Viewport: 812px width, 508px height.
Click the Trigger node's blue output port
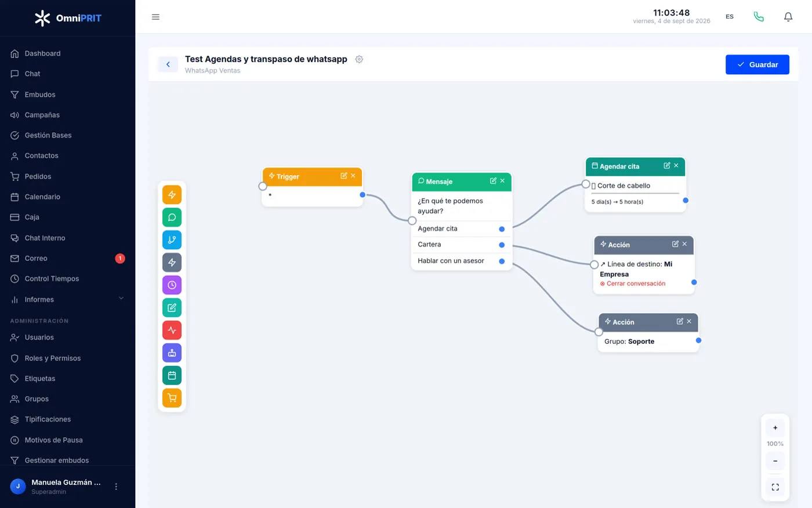coord(362,195)
